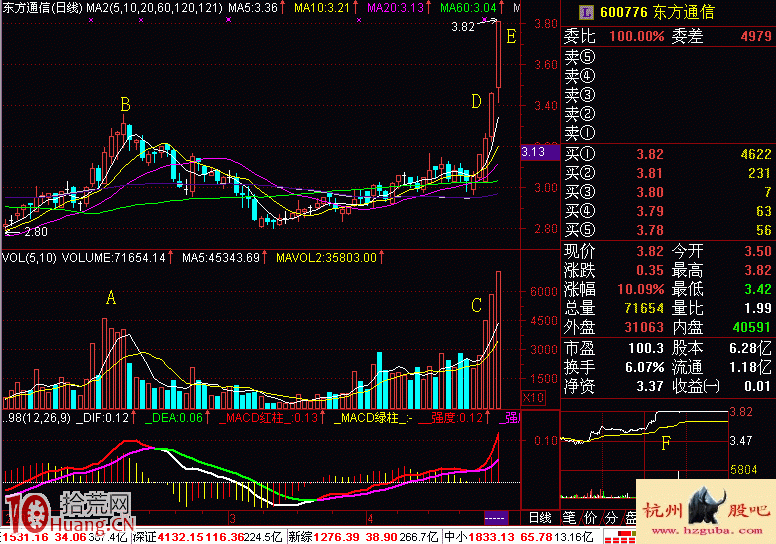Select the 卖① ask row

point(668,133)
